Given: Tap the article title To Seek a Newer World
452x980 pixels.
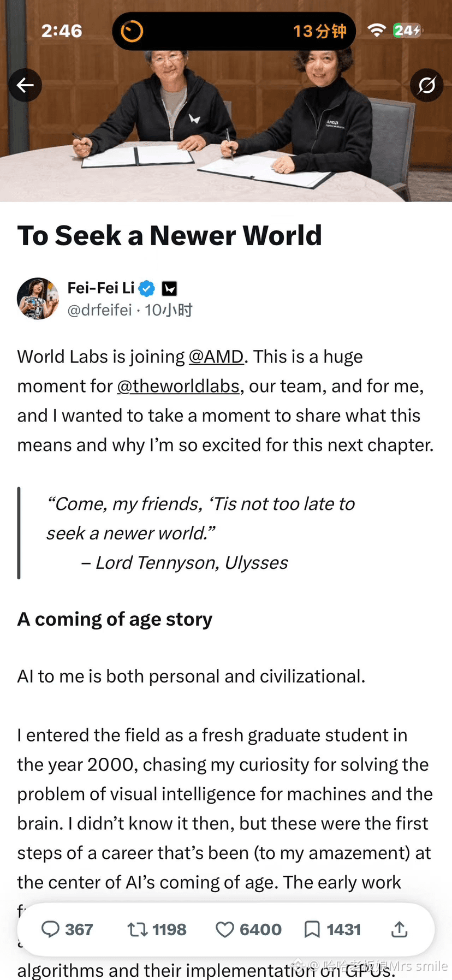Looking at the screenshot, I should point(170,235).
